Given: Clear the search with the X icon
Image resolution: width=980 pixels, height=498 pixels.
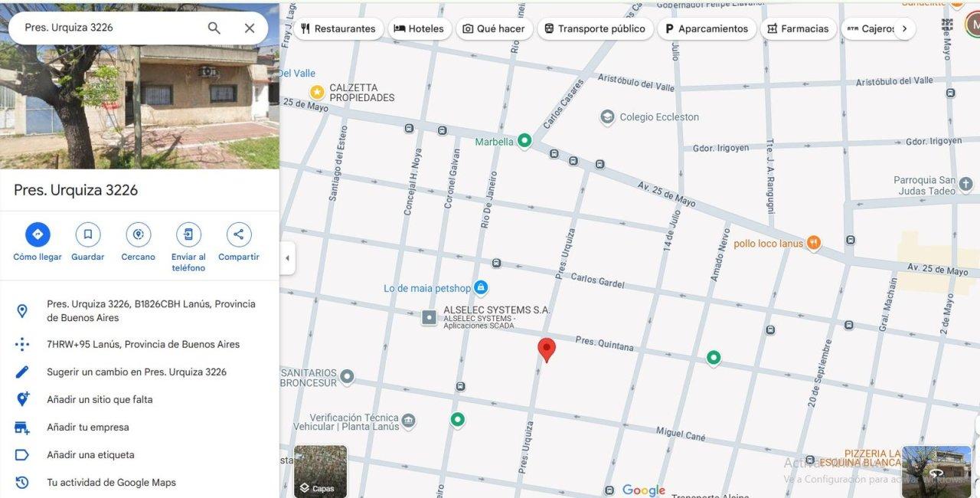Looking at the screenshot, I should pos(250,28).
